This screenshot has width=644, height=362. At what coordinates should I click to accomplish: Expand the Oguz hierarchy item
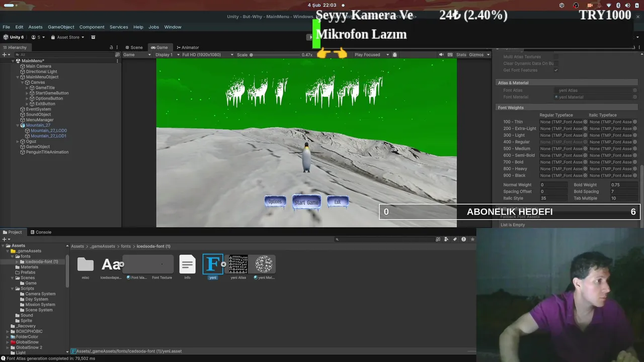(x=18, y=142)
